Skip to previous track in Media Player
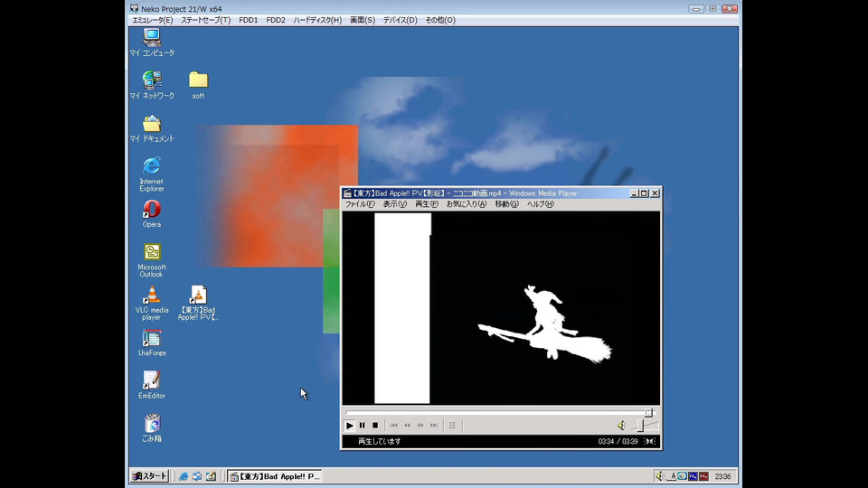 coord(394,426)
